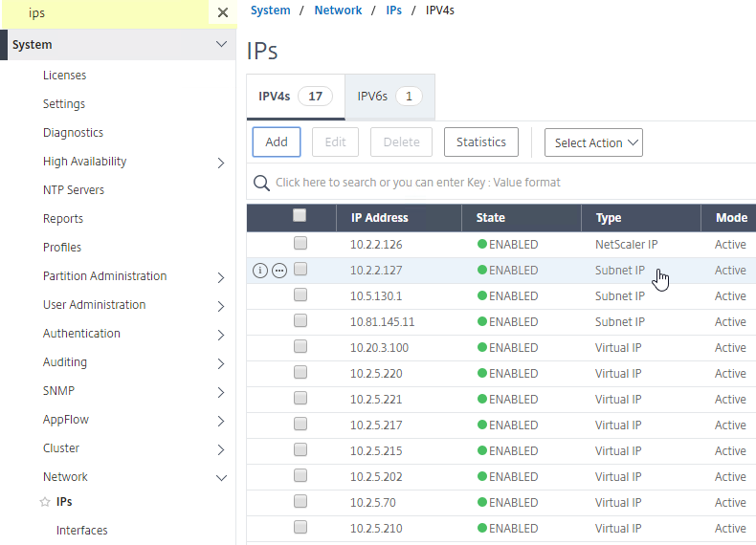The image size is (756, 545).
Task: Expand Partition Administration arrow
Action: click(x=221, y=277)
